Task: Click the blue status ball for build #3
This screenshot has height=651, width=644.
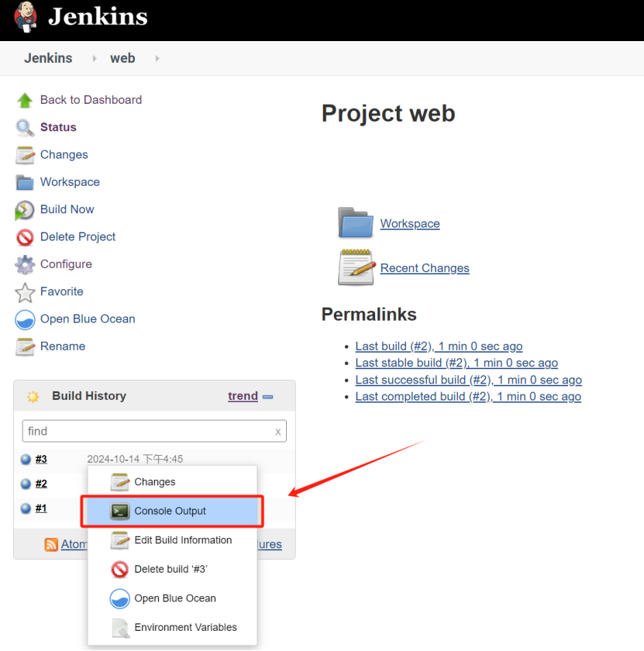Action: (26, 459)
